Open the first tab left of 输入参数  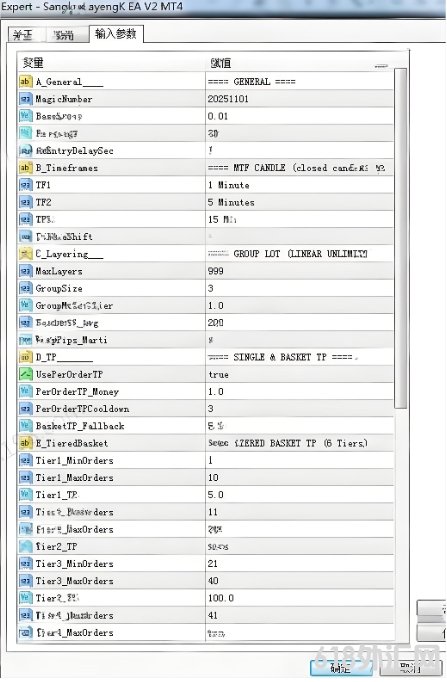point(64,35)
